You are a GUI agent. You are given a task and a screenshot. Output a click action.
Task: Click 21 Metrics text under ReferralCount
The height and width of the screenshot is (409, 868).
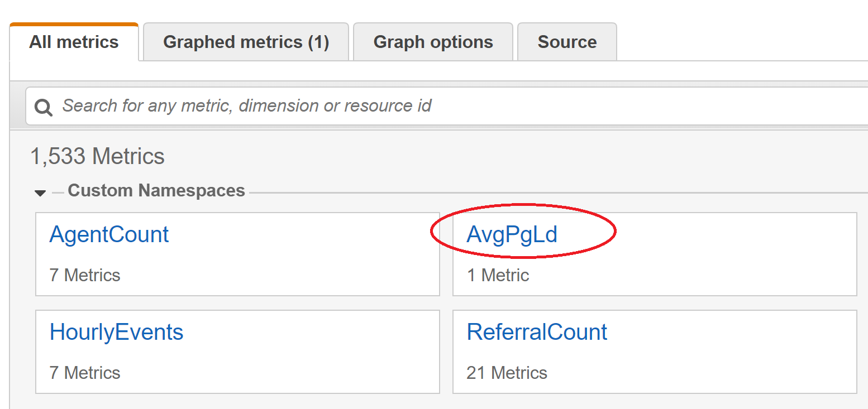click(507, 373)
